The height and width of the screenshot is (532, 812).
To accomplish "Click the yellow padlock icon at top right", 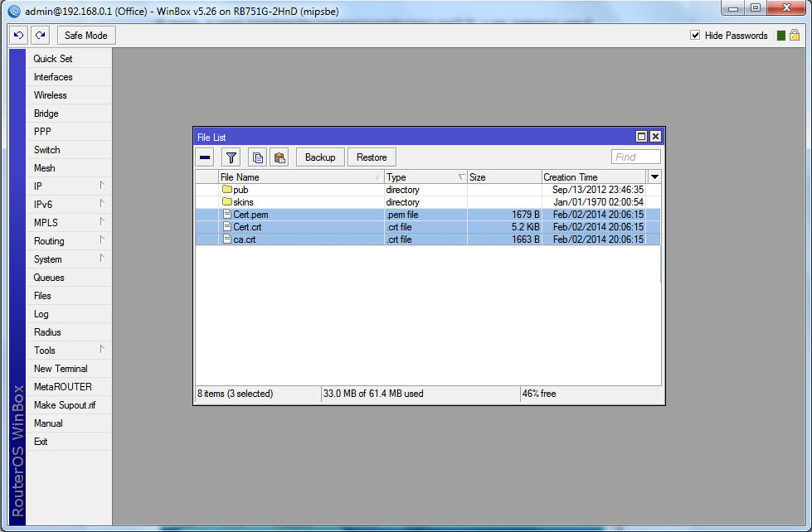I will pos(794,36).
